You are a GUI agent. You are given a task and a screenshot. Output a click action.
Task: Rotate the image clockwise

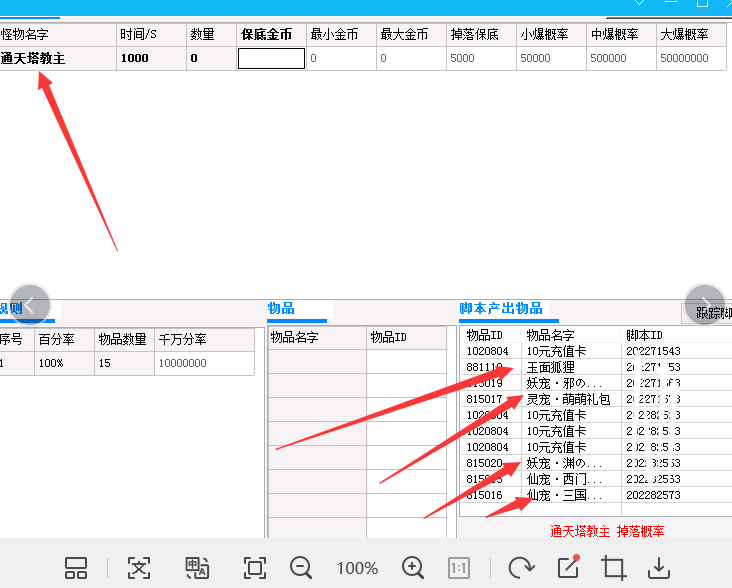click(x=520, y=568)
